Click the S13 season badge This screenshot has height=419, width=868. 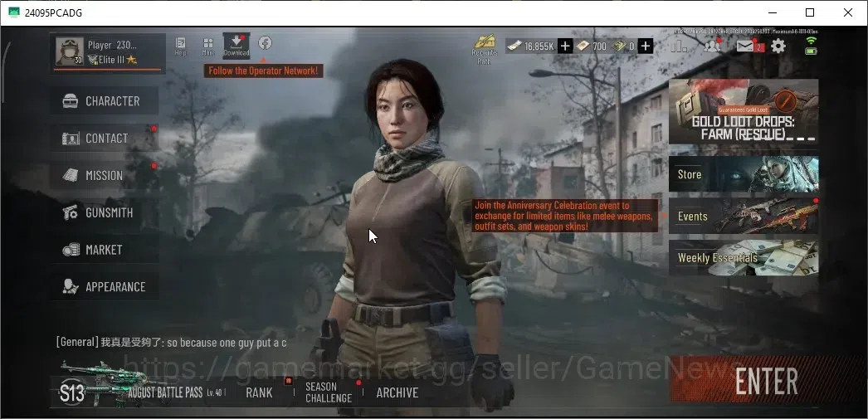click(x=72, y=393)
